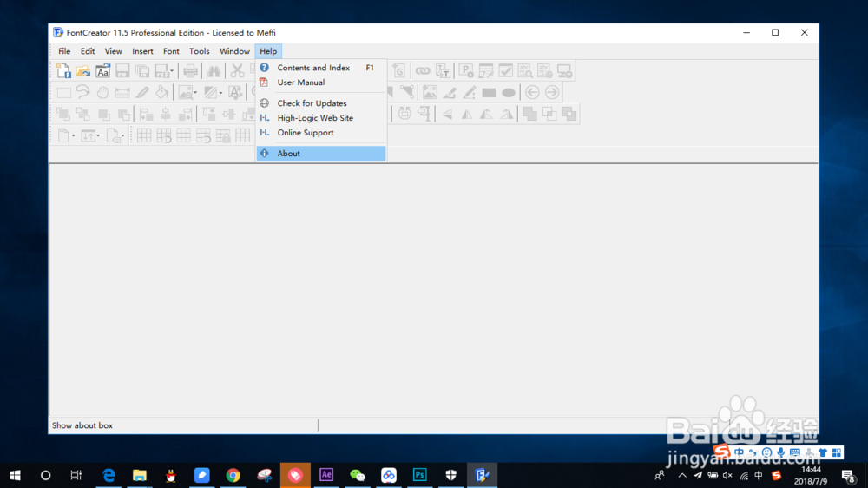Image resolution: width=868 pixels, height=488 pixels.
Task: Click the align center horizontally icon
Action: tap(166, 114)
